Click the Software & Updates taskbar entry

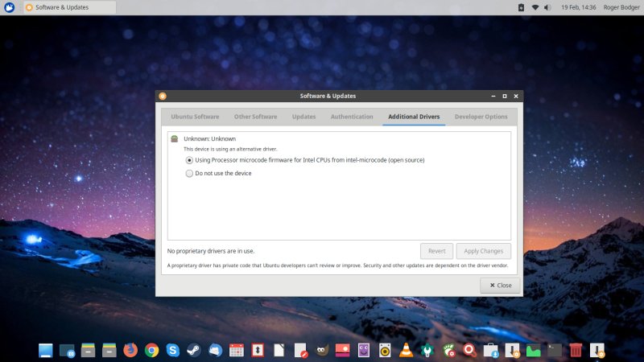pyautogui.click(x=68, y=7)
